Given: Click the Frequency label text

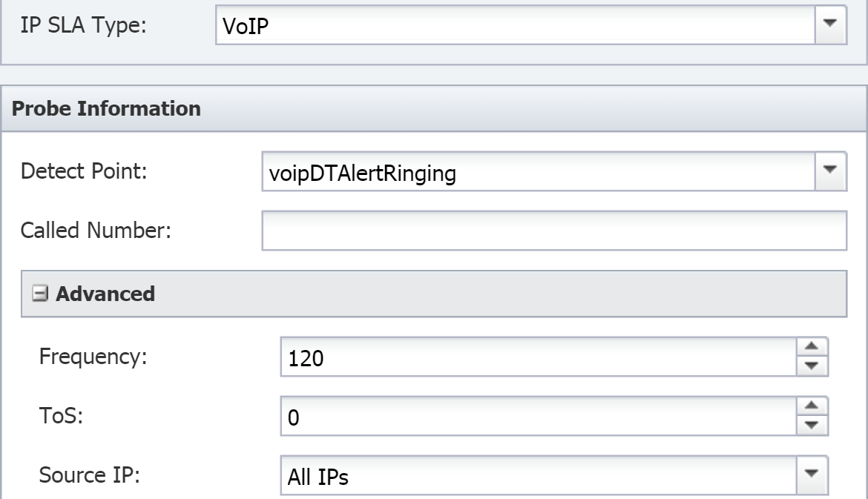Looking at the screenshot, I should [93, 357].
